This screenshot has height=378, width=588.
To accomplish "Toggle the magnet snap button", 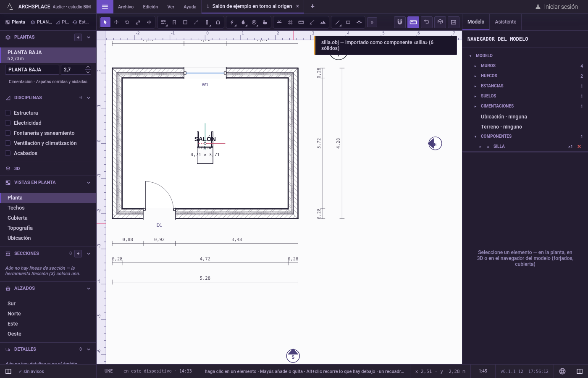I will coord(400,22).
